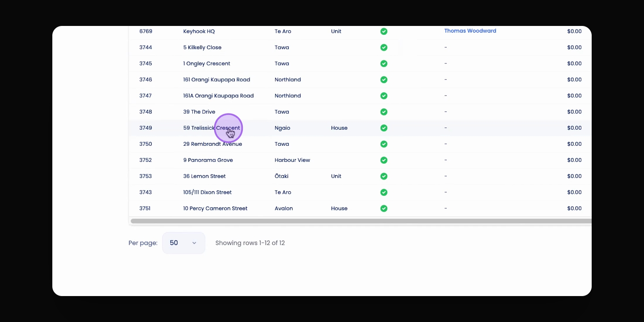Click the House type in 59 Trelissick Crescent row
Screen dimensions: 644x322
339,128
